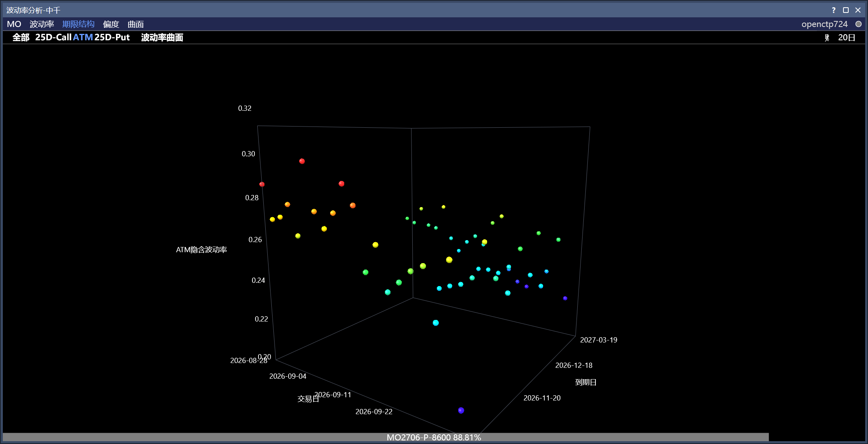Click the cyan point below the cube
This screenshot has height=444, width=868.
click(436, 323)
